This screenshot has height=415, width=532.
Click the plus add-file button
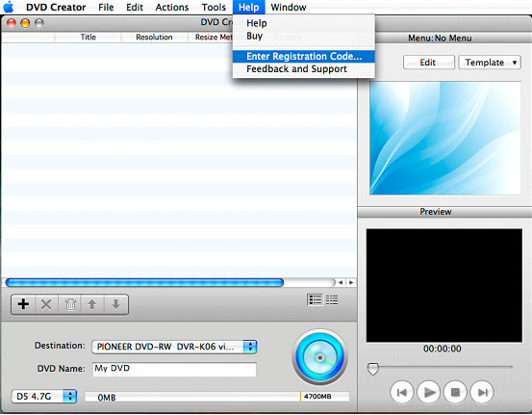point(23,304)
